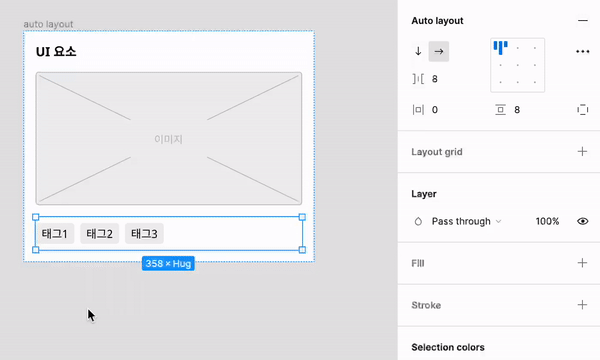Click the 358 × Hug size badge
600x360 pixels.
pos(168,264)
